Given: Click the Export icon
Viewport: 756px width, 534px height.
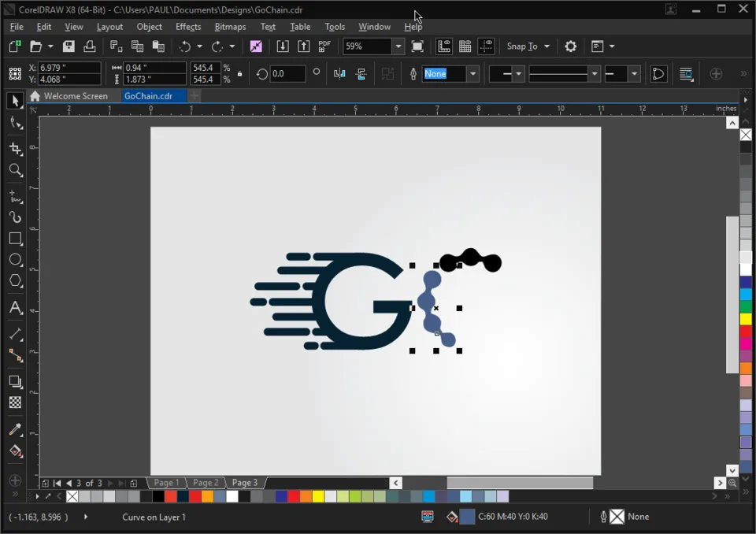Looking at the screenshot, I should click(x=303, y=46).
